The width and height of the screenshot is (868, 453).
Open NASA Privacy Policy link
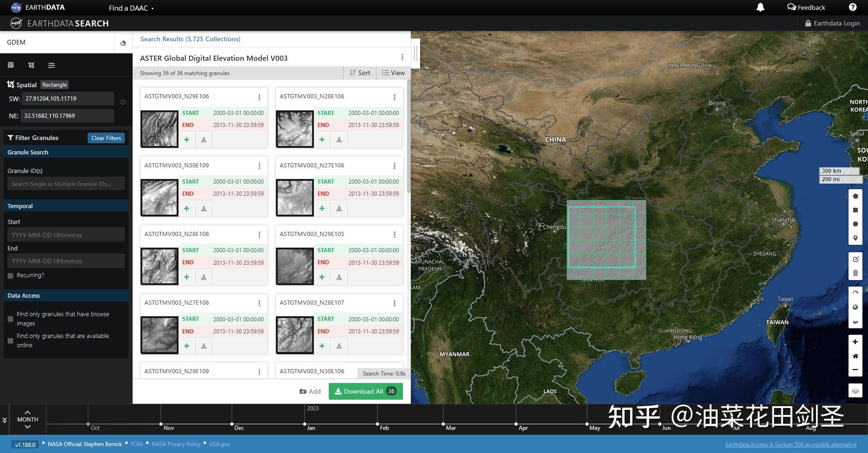pos(176,444)
